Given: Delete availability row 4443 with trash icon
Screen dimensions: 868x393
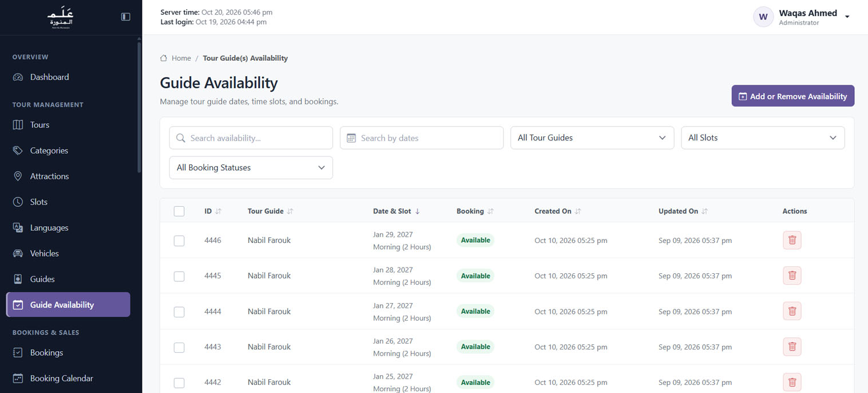Looking at the screenshot, I should pos(792,347).
